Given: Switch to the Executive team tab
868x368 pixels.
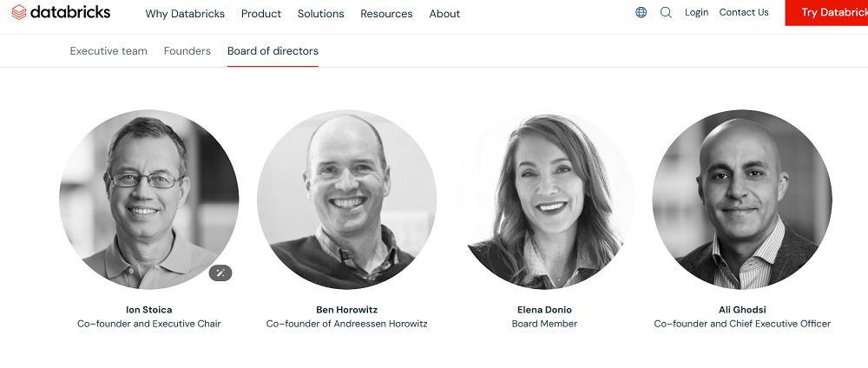Looking at the screenshot, I should (108, 51).
